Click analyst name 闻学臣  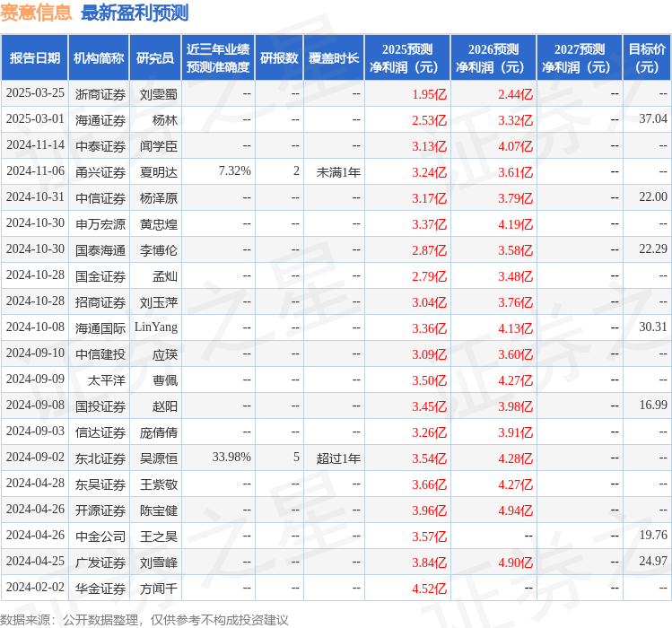click(159, 146)
